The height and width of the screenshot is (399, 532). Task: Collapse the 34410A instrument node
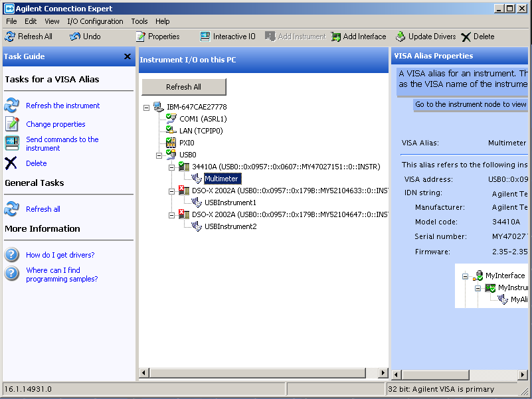(171, 167)
